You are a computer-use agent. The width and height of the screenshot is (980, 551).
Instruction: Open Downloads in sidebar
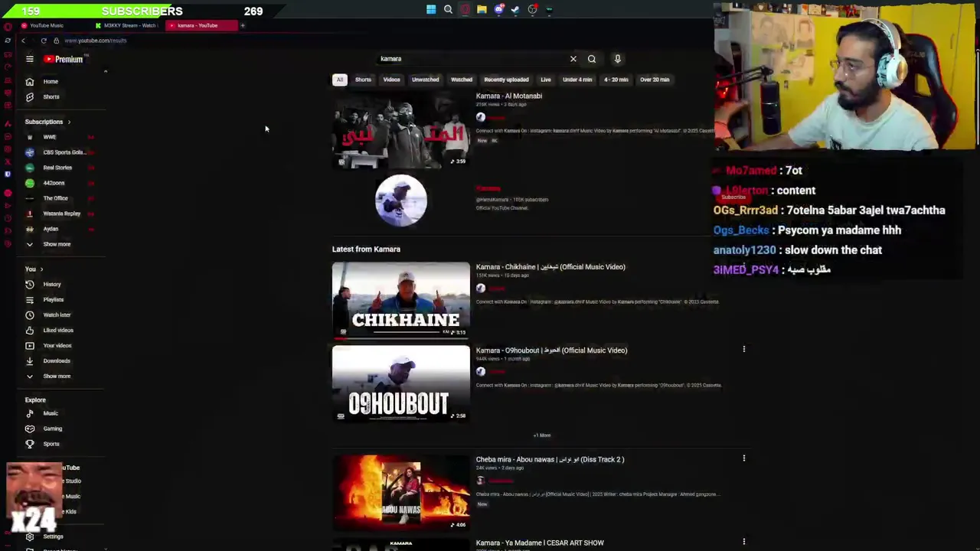56,360
